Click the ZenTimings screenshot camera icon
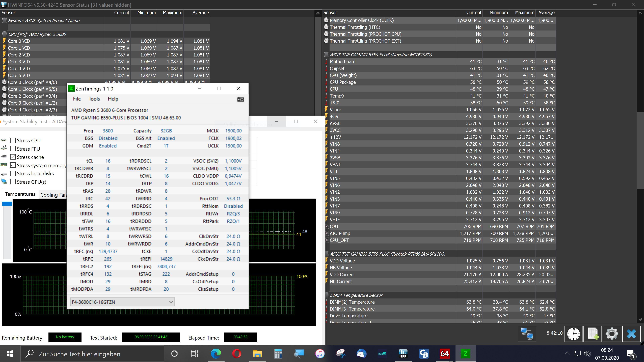Image resolution: width=644 pixels, height=362 pixels. [x=240, y=99]
